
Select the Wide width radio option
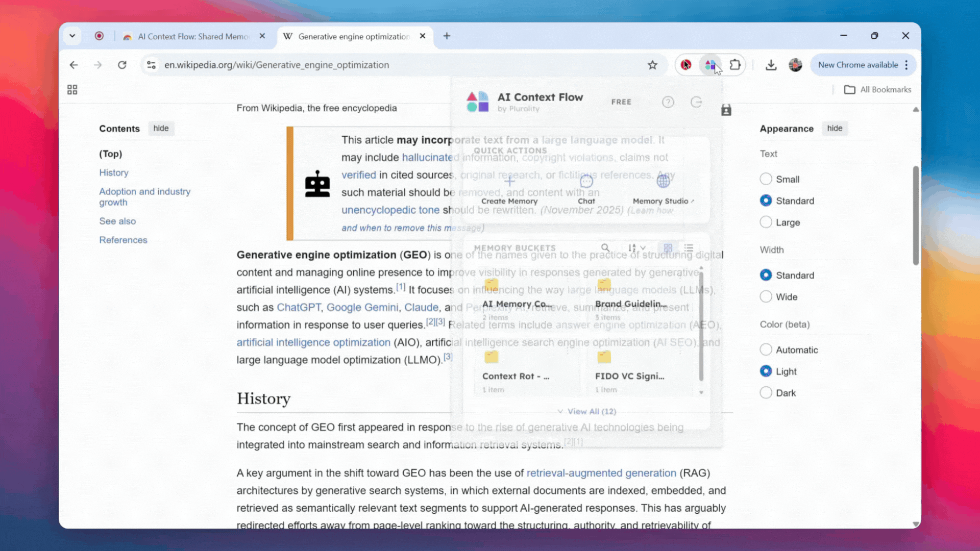(766, 297)
